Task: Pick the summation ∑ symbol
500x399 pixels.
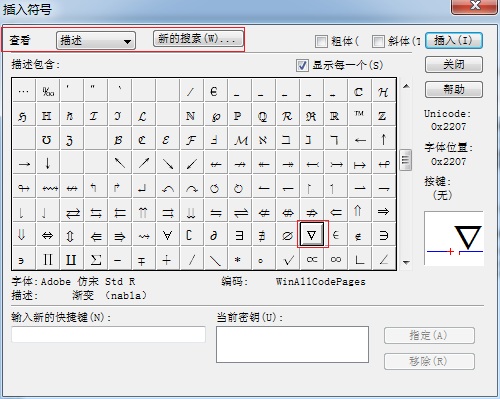Action: (96, 259)
